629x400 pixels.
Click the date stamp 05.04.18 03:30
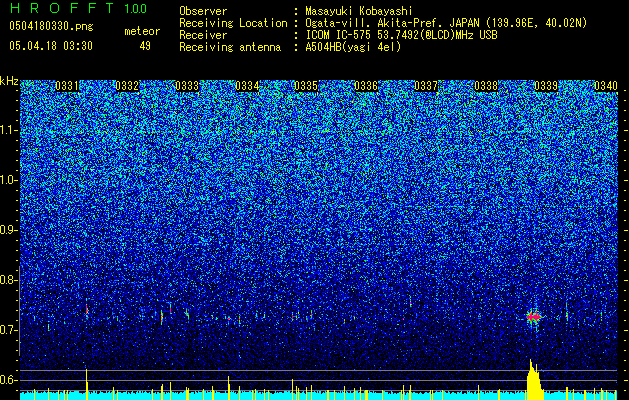pos(51,46)
